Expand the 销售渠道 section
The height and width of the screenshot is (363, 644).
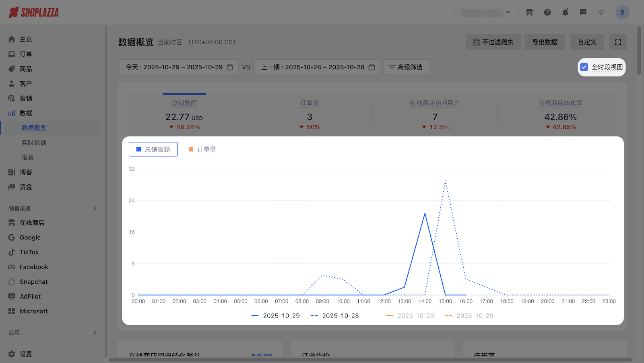95,208
